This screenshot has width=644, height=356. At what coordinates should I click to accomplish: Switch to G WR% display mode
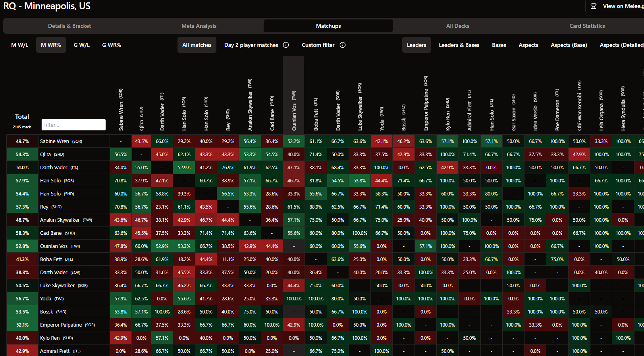[x=112, y=45]
